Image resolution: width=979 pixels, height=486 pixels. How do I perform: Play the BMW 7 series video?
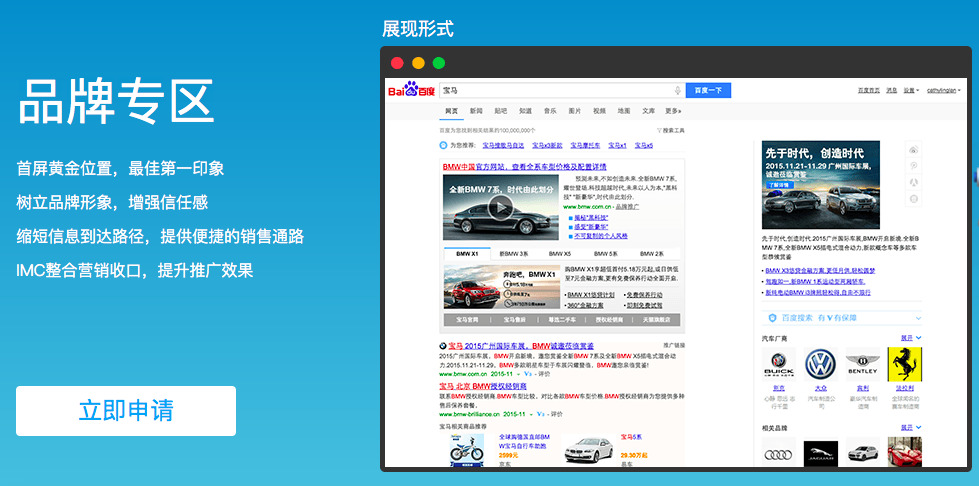point(500,207)
